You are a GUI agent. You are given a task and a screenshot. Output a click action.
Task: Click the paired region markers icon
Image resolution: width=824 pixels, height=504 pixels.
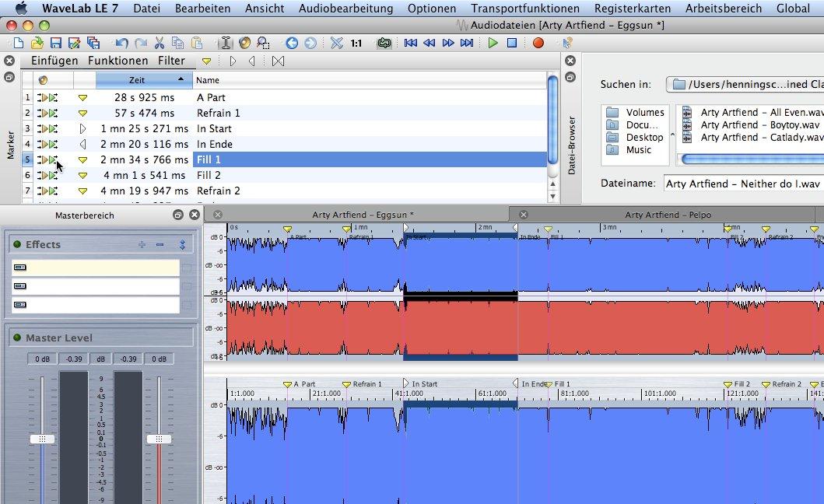tap(278, 61)
